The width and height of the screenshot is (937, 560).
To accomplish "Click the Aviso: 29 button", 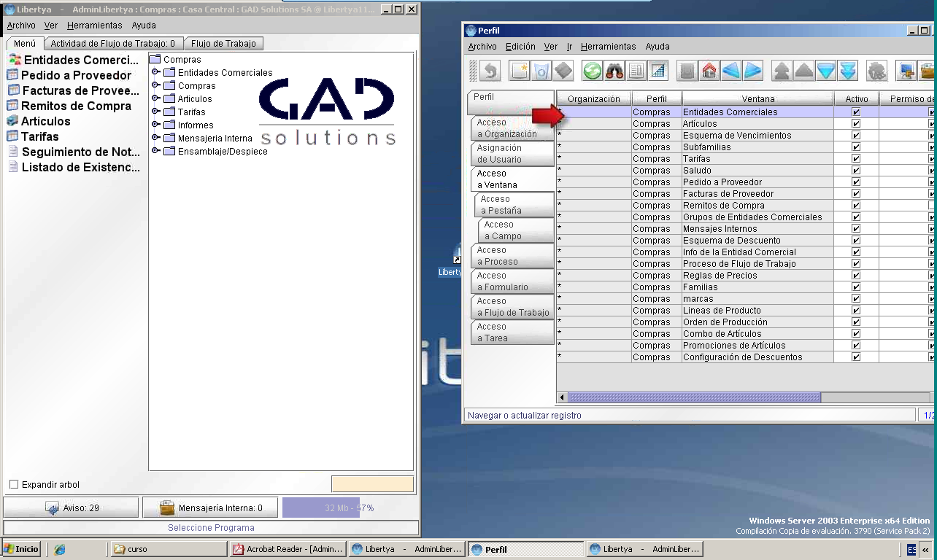I will click(71, 507).
